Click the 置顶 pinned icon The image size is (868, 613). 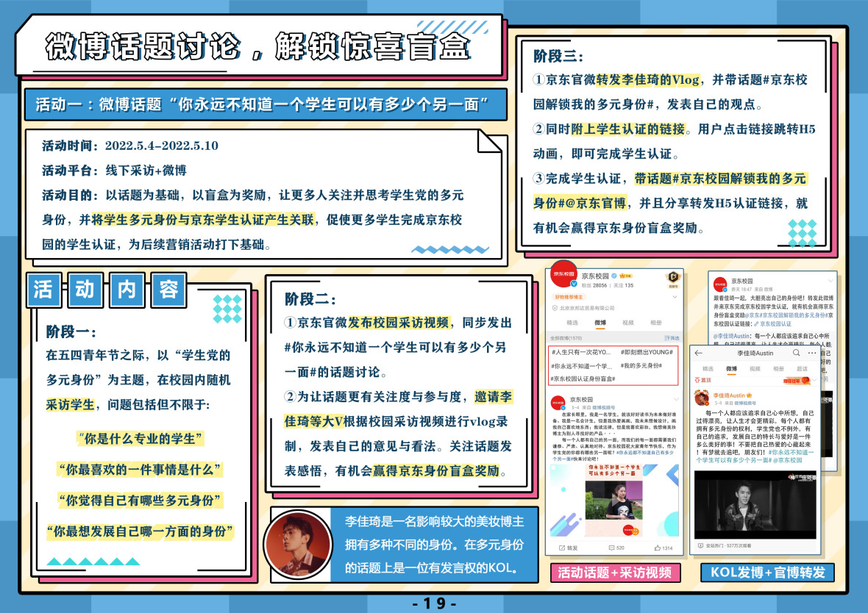697,380
